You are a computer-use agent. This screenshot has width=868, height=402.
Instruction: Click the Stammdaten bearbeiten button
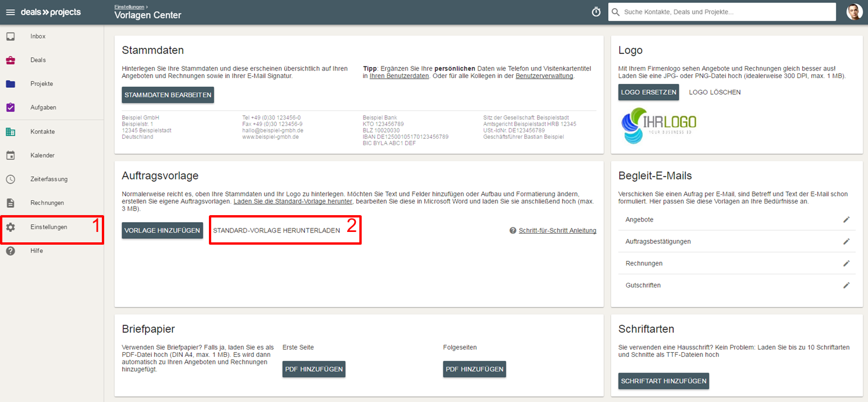pos(168,95)
